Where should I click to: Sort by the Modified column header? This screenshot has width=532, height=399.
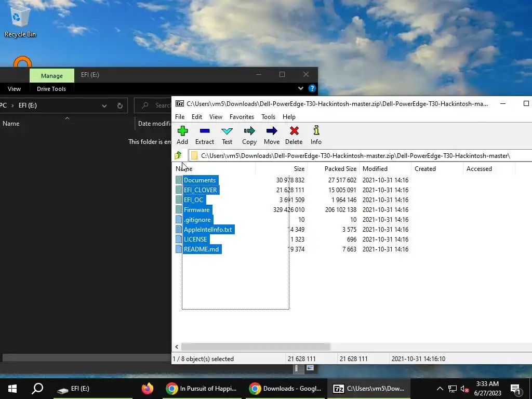pyautogui.click(x=385, y=169)
